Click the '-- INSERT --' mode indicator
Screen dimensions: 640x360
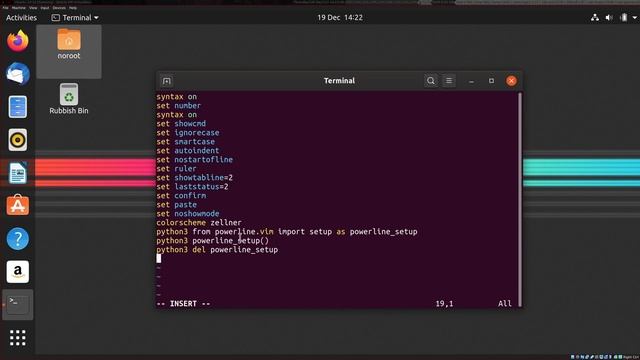pos(183,304)
